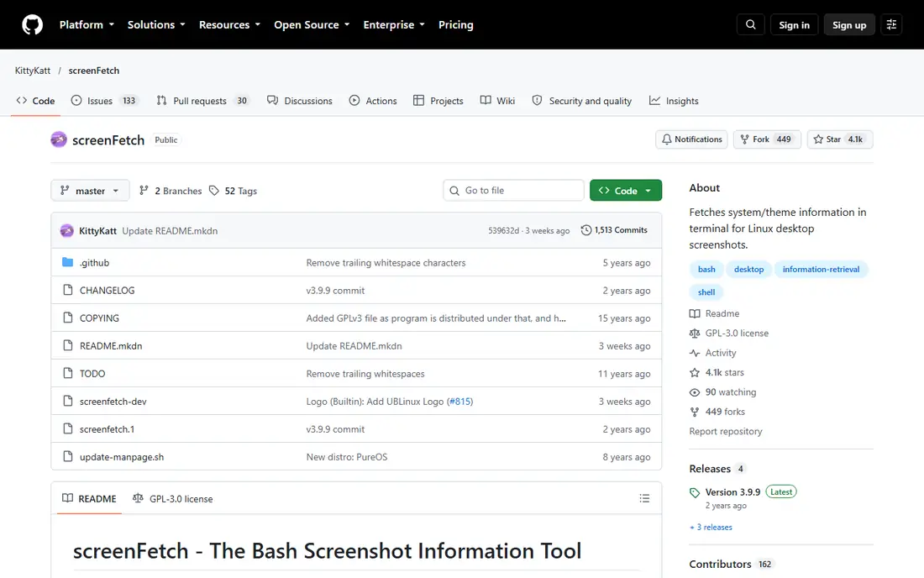
Task: Click the desktop topic tag
Action: coord(748,270)
